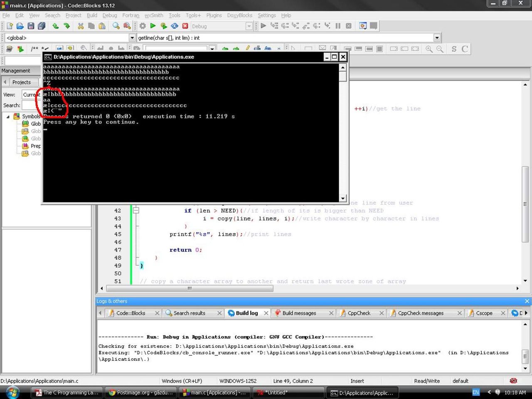The height and width of the screenshot is (399, 532).
Task: Click the console window vertical scrollbar down arrow
Action: click(x=343, y=198)
